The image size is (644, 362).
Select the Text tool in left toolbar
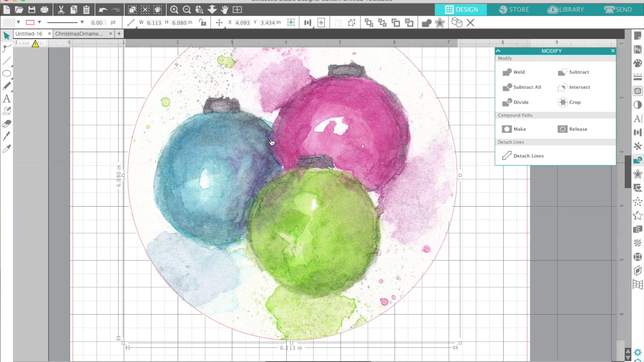point(7,99)
